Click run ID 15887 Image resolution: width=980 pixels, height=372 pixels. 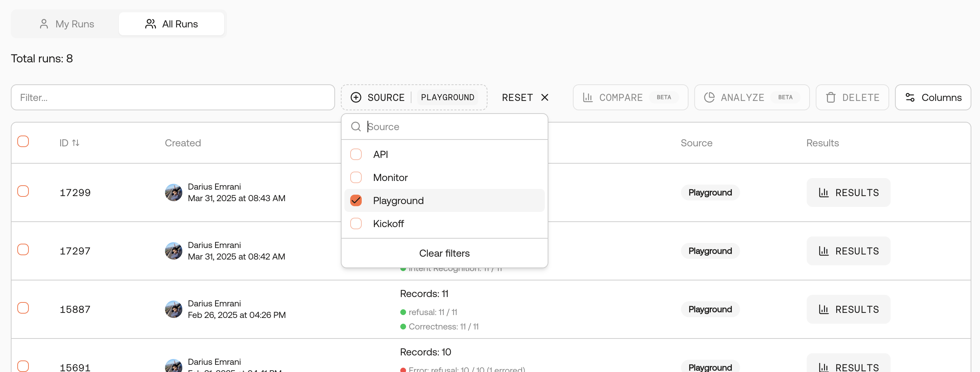tap(75, 309)
